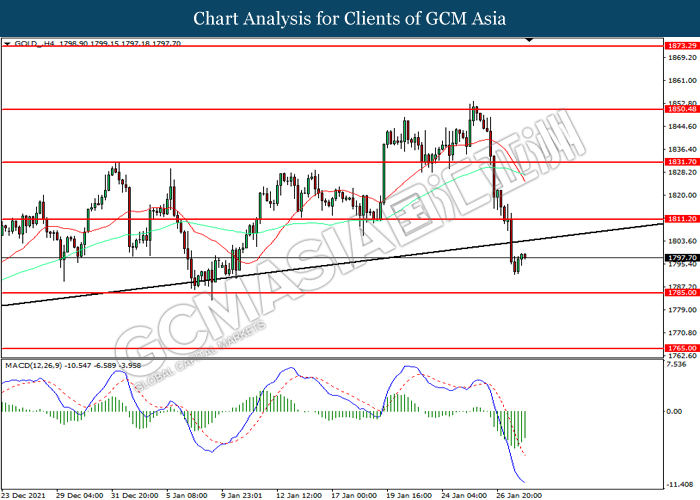Screen dimensions: 700x500
Task: Click the 31 Dec 20:00 time label
Action: coord(134,495)
